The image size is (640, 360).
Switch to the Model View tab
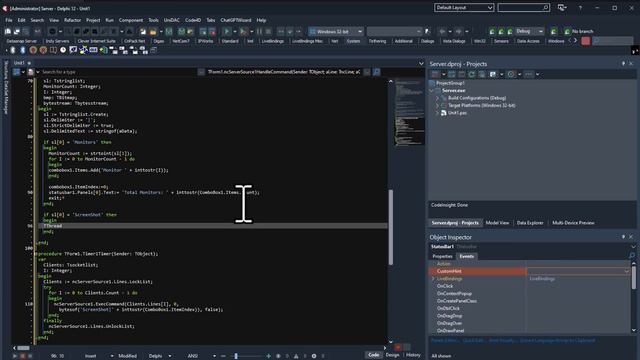(x=497, y=222)
